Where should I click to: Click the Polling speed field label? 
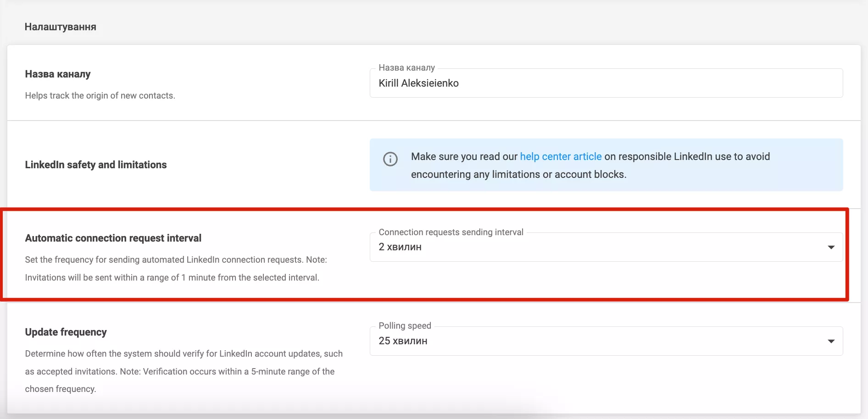(x=405, y=325)
